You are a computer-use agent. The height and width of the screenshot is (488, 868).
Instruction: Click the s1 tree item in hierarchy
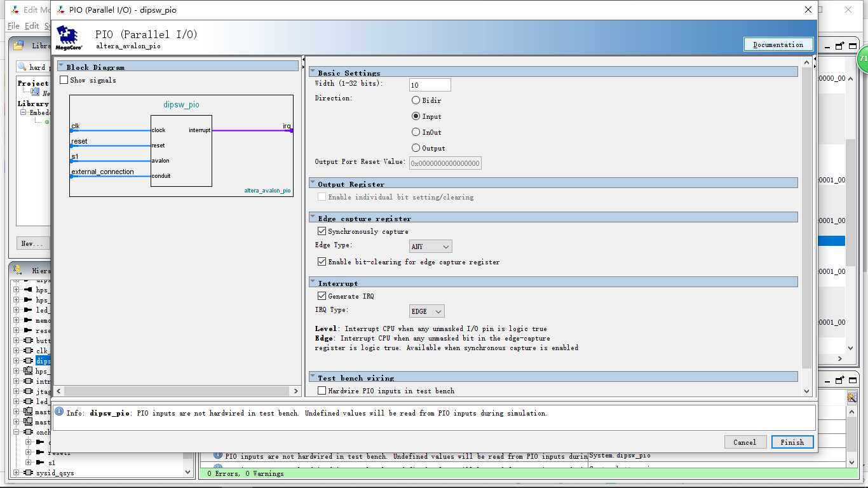click(x=51, y=463)
